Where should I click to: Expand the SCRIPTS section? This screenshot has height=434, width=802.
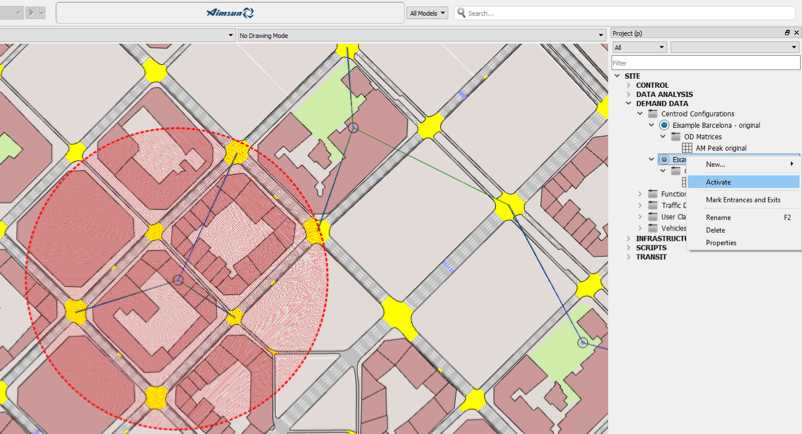click(629, 247)
